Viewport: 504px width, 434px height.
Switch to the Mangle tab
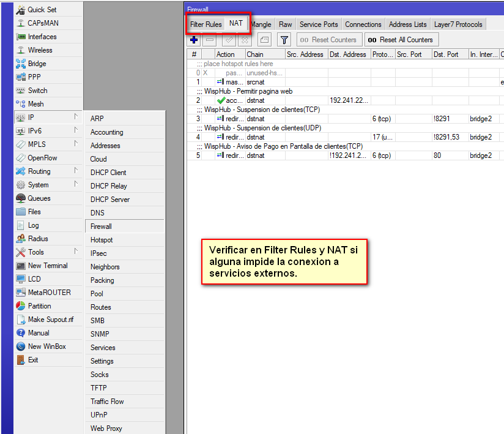261,24
